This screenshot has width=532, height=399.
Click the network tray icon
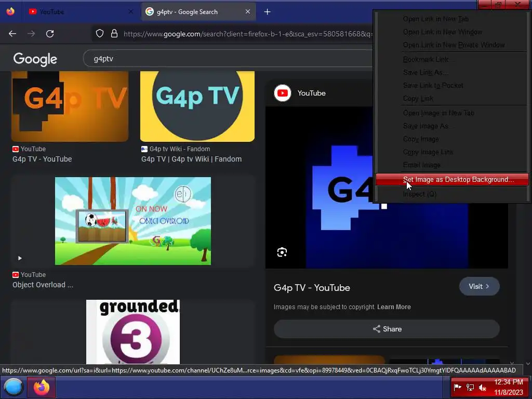click(x=470, y=387)
